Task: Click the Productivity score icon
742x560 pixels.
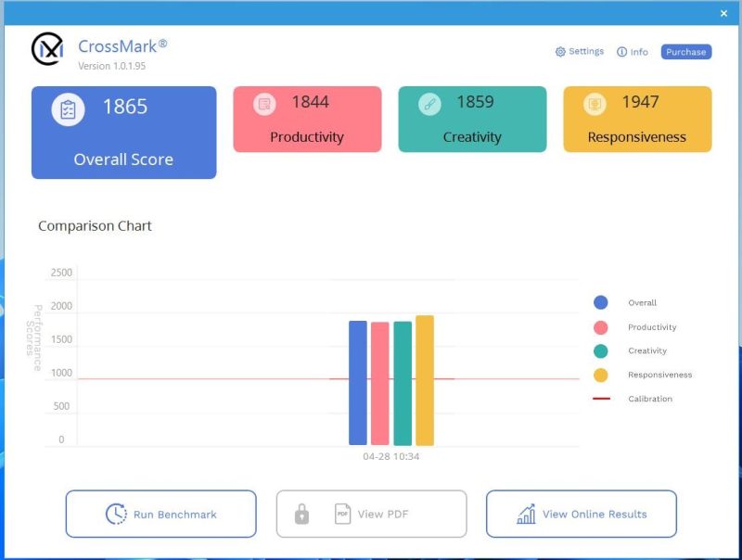Action: (x=264, y=104)
